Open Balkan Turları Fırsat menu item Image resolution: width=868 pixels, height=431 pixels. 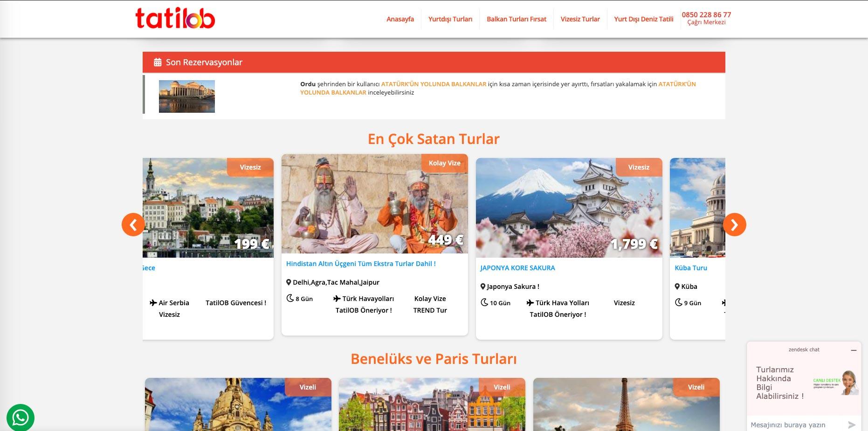click(x=517, y=19)
